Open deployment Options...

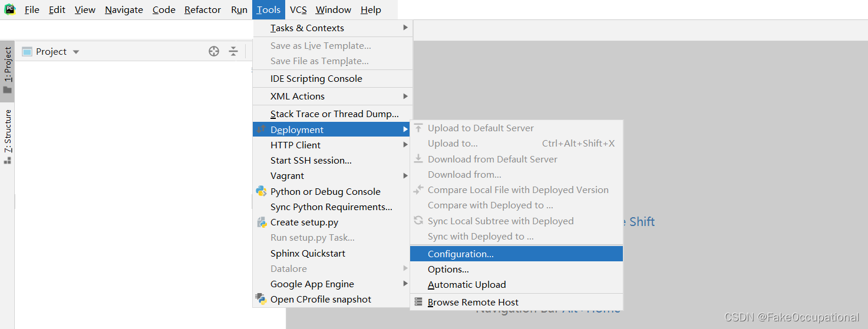[x=516, y=269]
